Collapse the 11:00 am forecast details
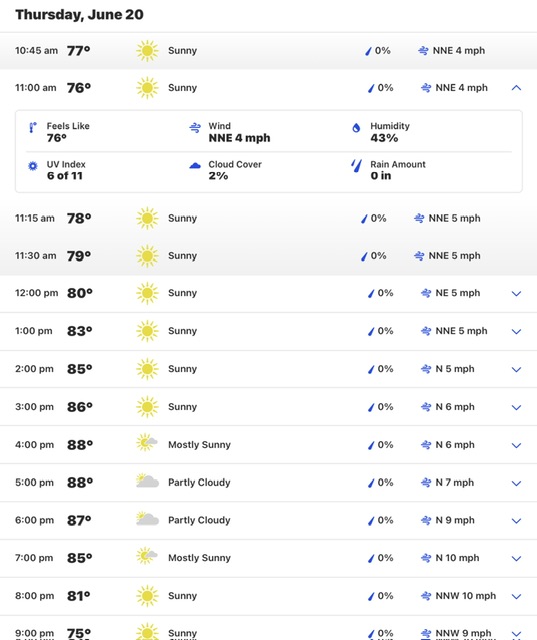537x640 pixels. pyautogui.click(x=516, y=88)
